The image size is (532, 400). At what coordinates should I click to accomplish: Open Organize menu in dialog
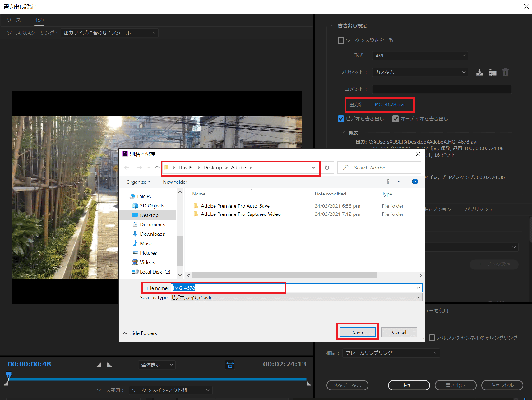click(138, 182)
